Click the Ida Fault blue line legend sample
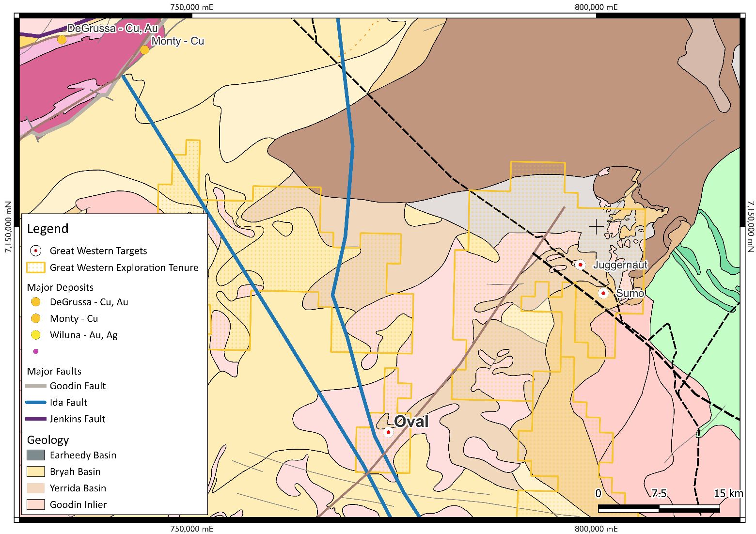This screenshot has width=756, height=534. (x=35, y=402)
